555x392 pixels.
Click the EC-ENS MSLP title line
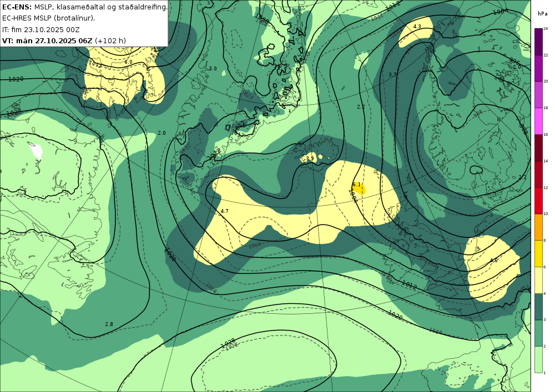[84, 7]
